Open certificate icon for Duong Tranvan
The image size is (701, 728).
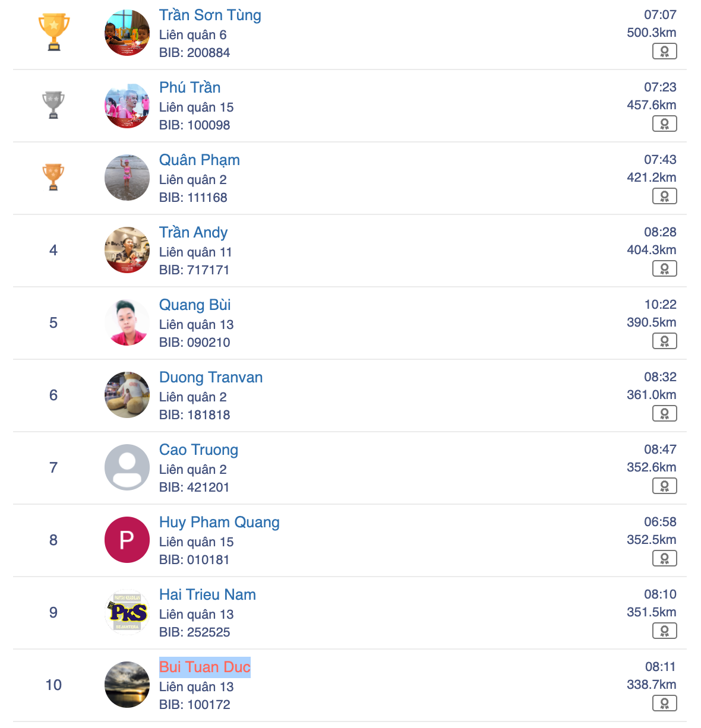(664, 414)
